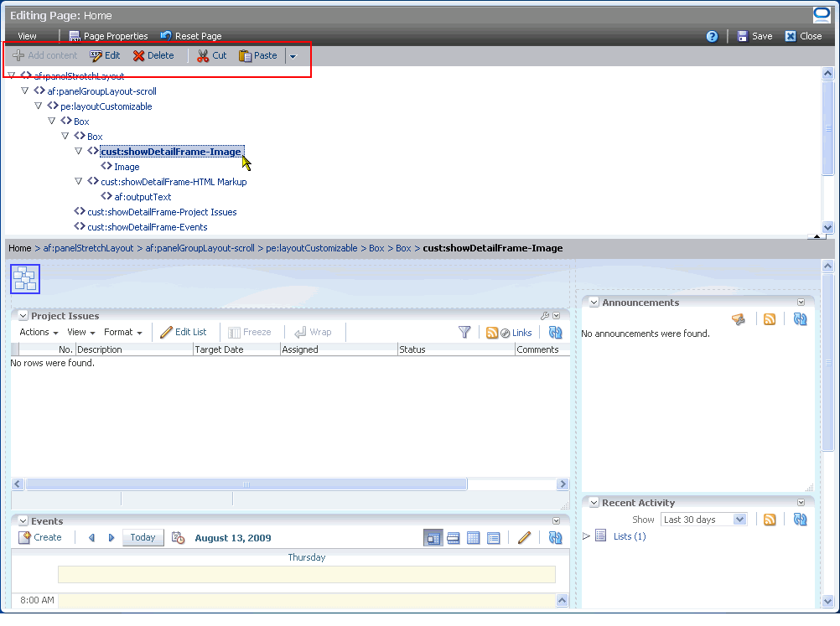The height and width of the screenshot is (626, 840).
Task: Close the page editor
Action: (x=803, y=36)
